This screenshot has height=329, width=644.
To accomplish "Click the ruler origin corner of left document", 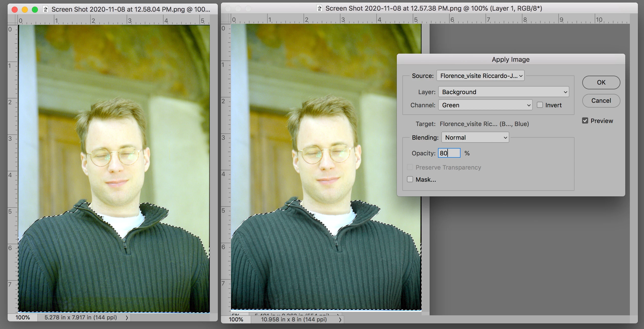I will coord(12,20).
